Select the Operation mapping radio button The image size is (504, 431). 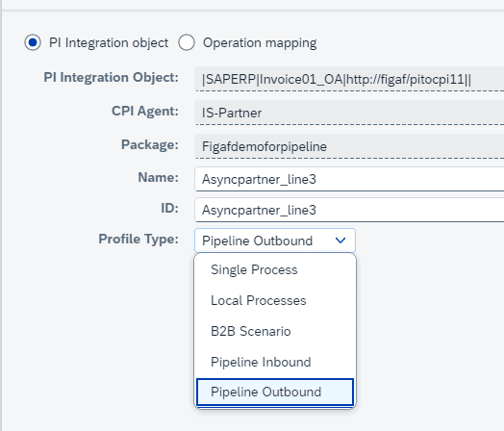coord(187,42)
